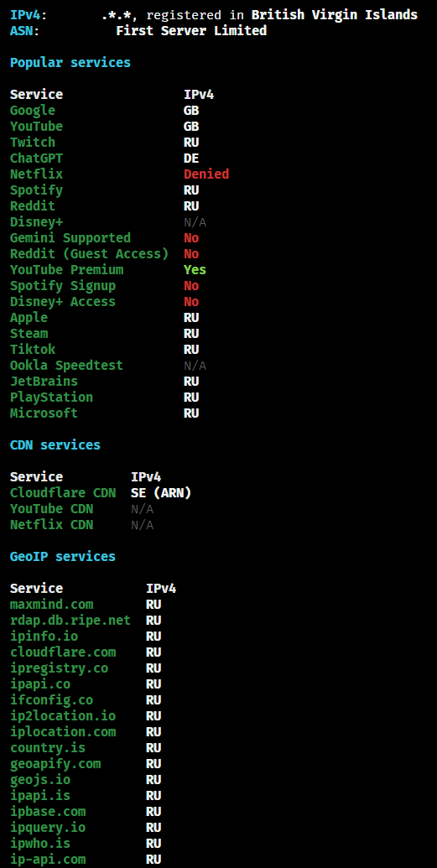The width and height of the screenshot is (437, 868).
Task: Click ip2location.io in the list
Action: click(63, 715)
